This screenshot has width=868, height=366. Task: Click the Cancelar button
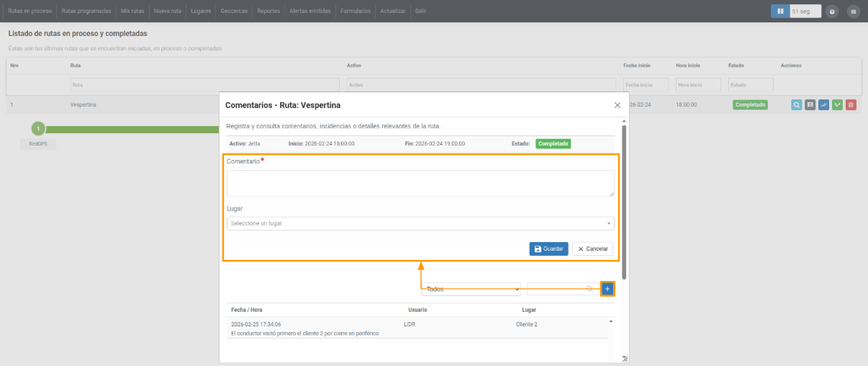593,249
